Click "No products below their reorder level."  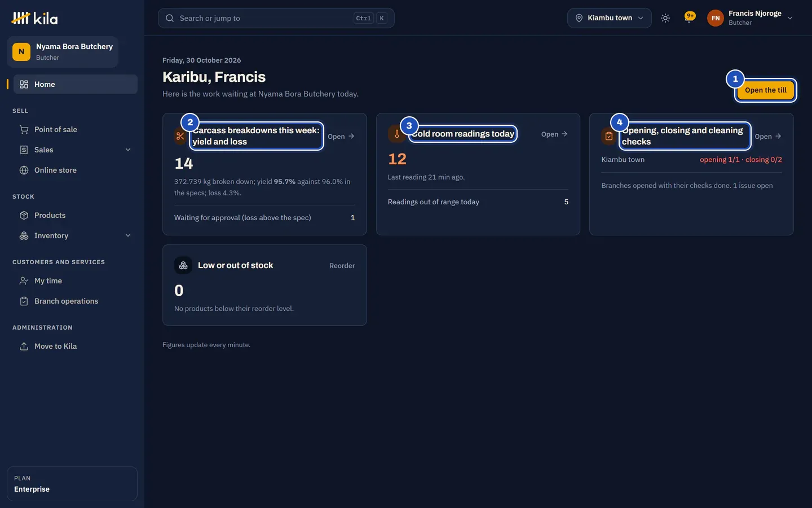(234, 309)
